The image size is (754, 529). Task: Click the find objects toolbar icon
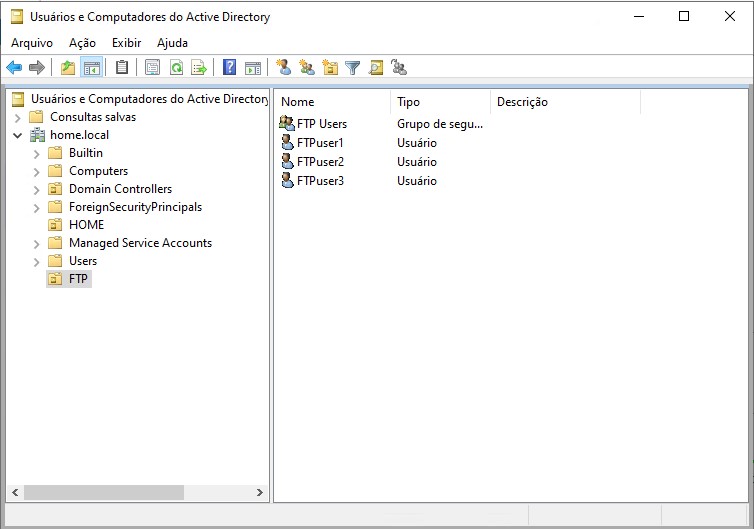376,68
